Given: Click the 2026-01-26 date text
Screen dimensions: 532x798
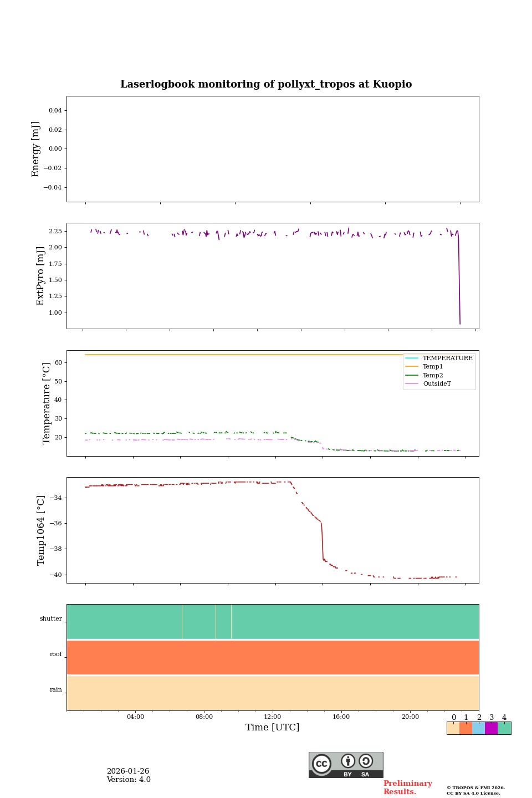Looking at the screenshot, I should (128, 771).
